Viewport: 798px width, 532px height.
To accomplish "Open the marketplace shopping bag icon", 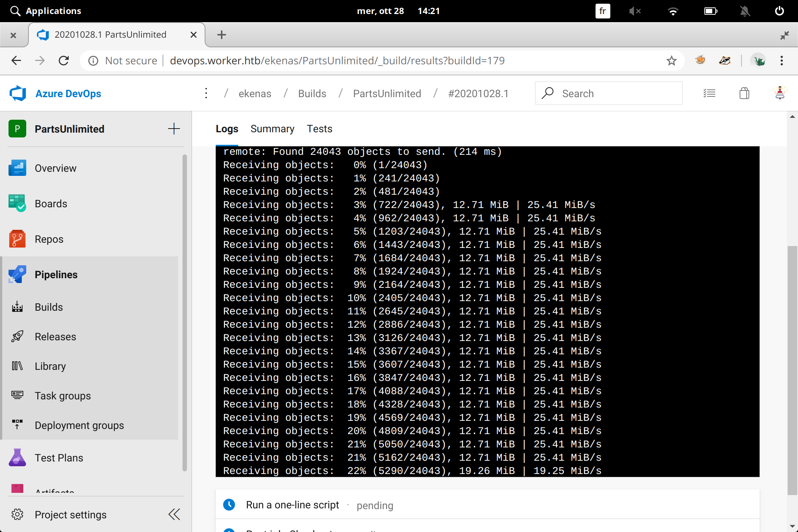I will pos(744,93).
